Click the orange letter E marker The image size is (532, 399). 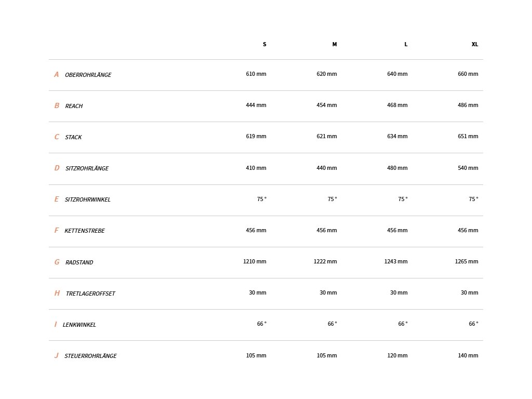pyautogui.click(x=57, y=199)
